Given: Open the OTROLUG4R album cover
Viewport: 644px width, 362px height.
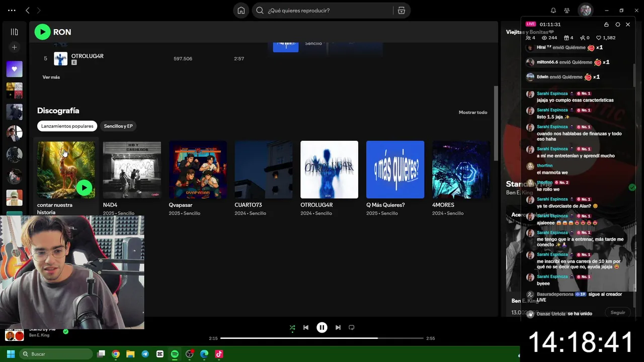Looking at the screenshot, I should click(x=329, y=169).
